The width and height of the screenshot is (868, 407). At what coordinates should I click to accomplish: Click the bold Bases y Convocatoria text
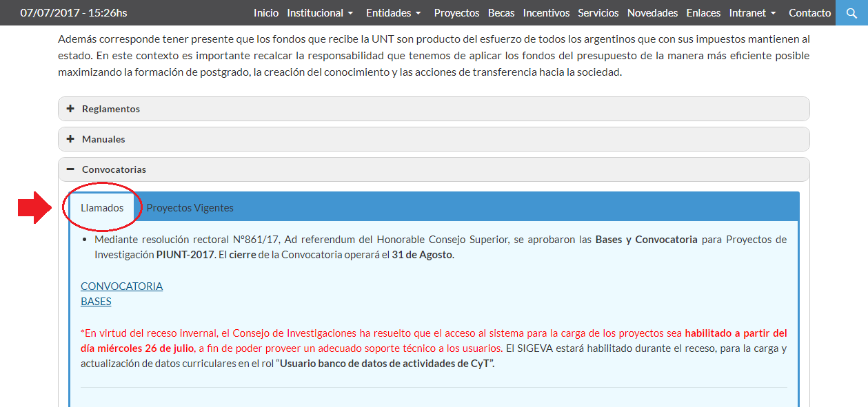click(647, 240)
